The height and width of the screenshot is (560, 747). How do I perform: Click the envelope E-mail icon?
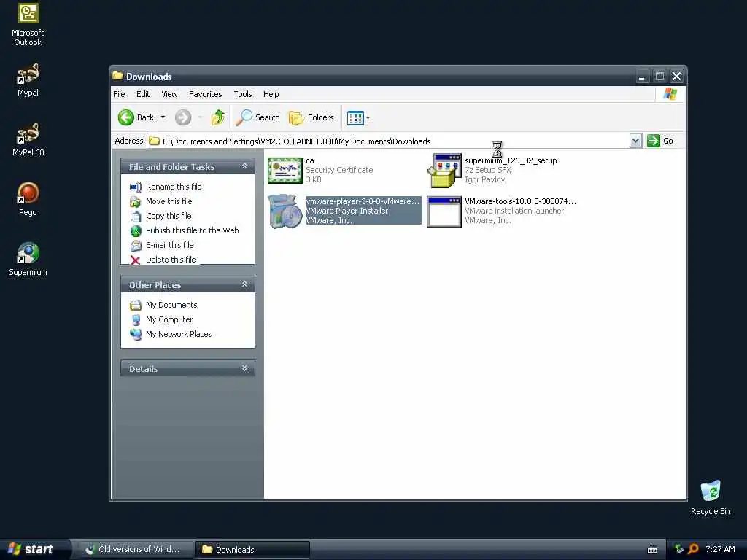tap(136, 246)
